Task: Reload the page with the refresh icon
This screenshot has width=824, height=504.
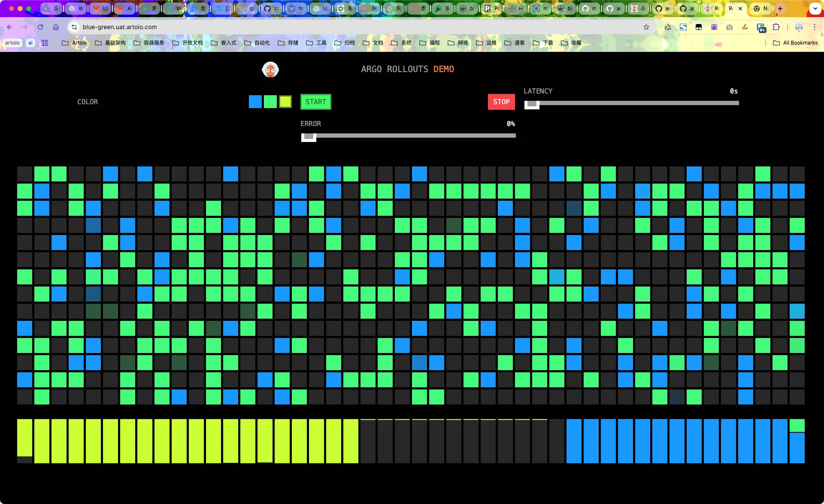Action: click(x=40, y=27)
